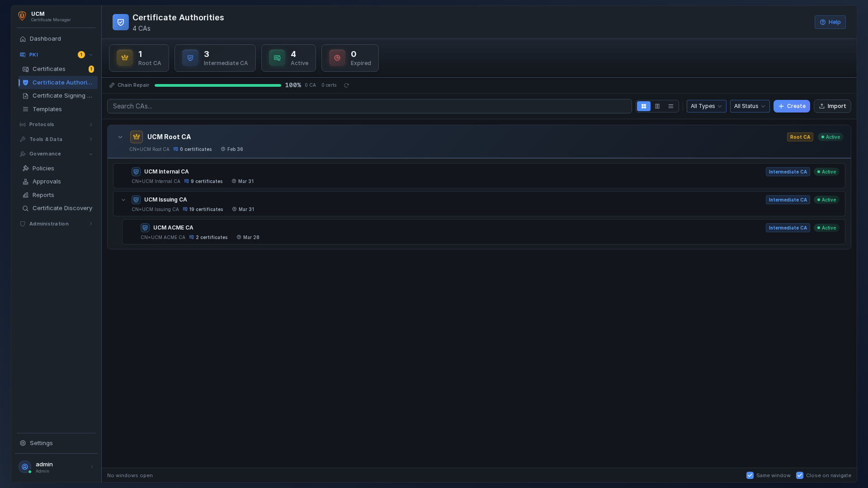The width and height of the screenshot is (868, 488).
Task: Click the Chain Repair progress bar
Action: click(x=217, y=85)
